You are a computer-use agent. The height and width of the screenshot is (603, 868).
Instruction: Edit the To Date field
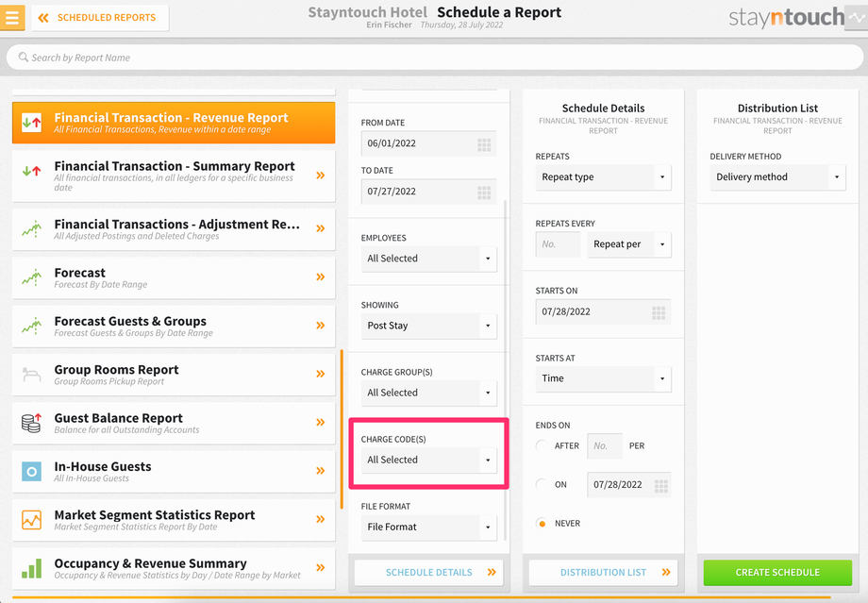click(429, 192)
